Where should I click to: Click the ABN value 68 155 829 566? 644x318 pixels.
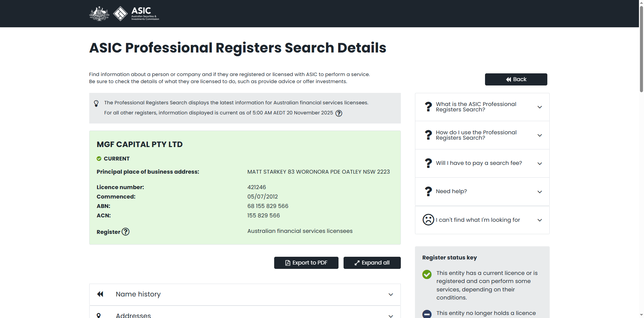pos(268,206)
